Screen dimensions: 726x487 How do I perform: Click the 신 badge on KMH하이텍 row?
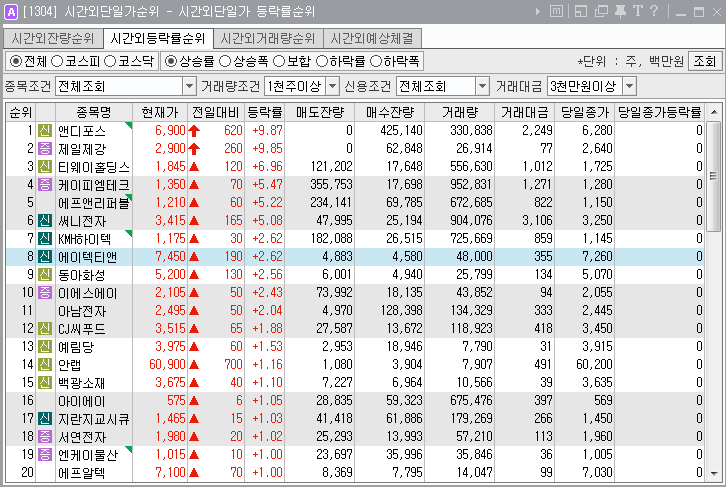tap(45, 239)
